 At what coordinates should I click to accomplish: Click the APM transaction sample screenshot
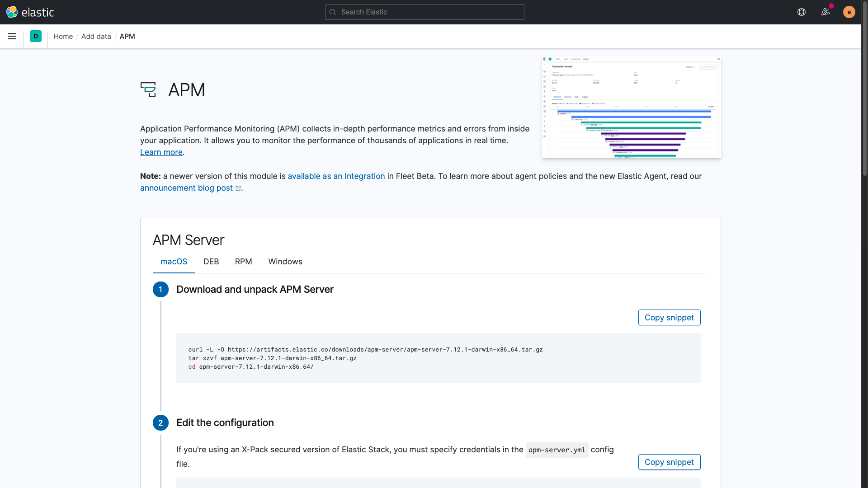point(631,108)
